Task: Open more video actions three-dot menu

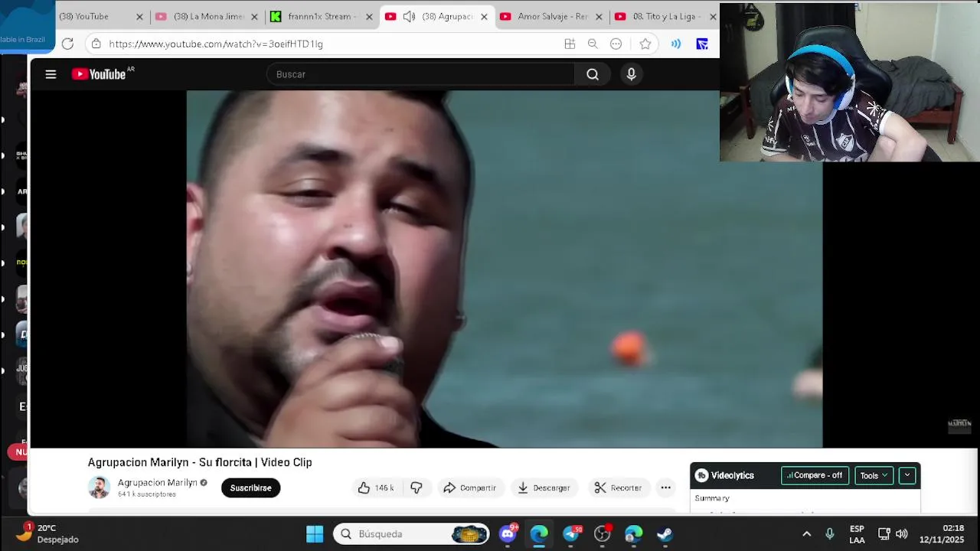Action: click(x=665, y=487)
